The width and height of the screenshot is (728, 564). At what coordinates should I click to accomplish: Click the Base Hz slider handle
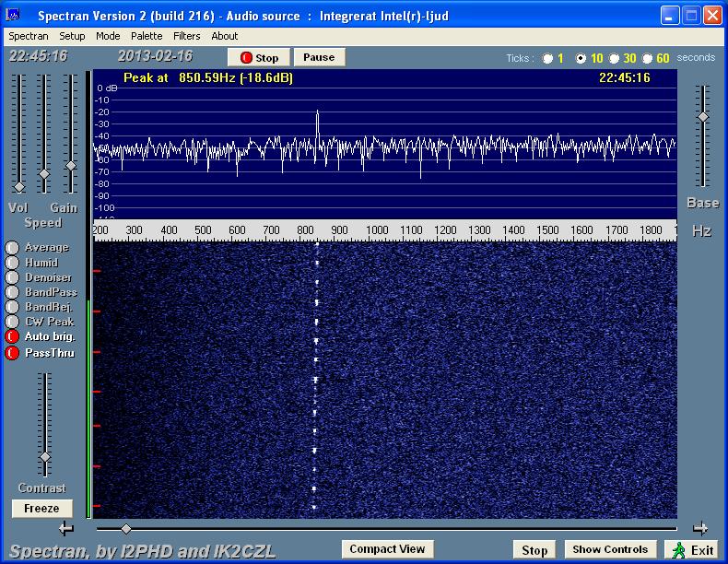pos(703,117)
